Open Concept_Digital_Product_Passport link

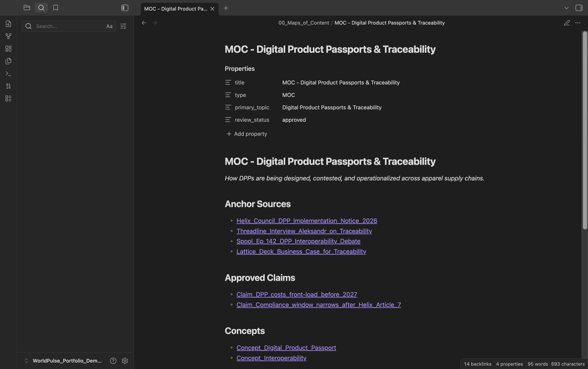pos(286,348)
